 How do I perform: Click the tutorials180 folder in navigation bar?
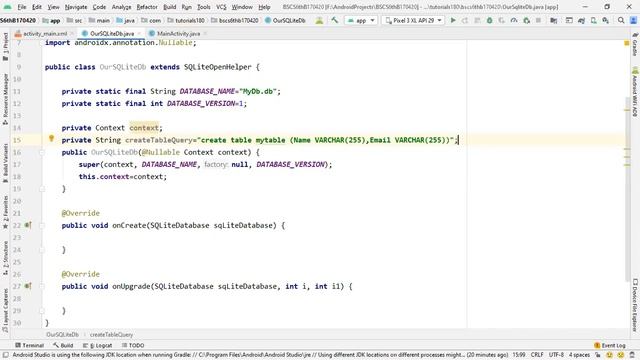tap(186, 20)
